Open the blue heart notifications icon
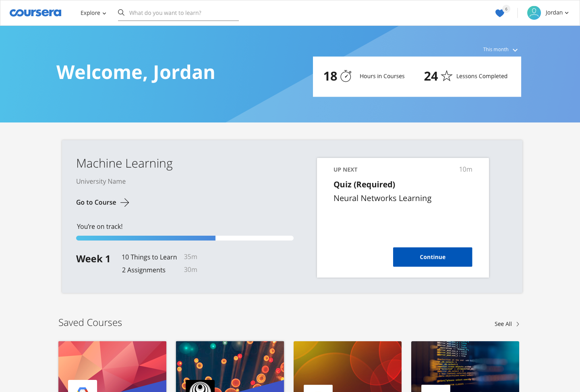The height and width of the screenshot is (392, 580). pos(500,13)
